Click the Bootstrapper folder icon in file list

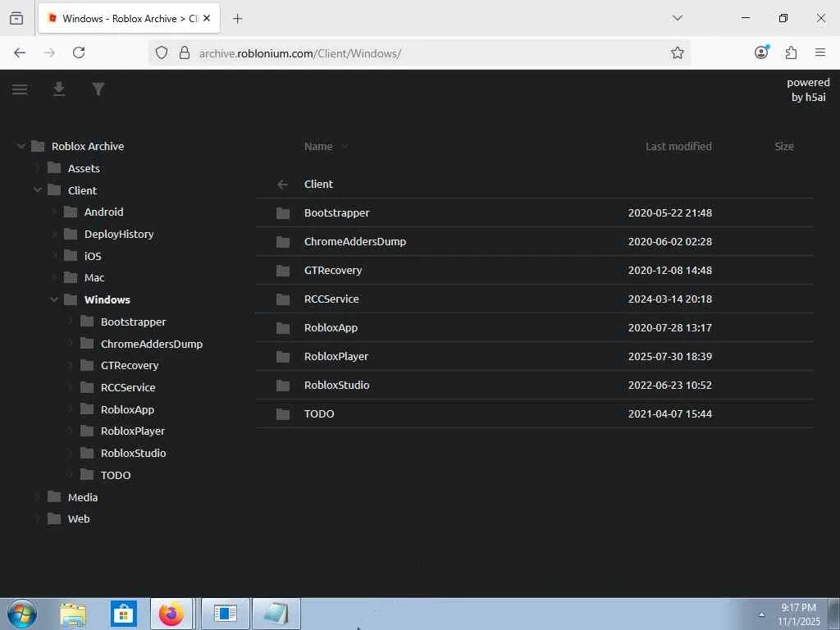283,213
